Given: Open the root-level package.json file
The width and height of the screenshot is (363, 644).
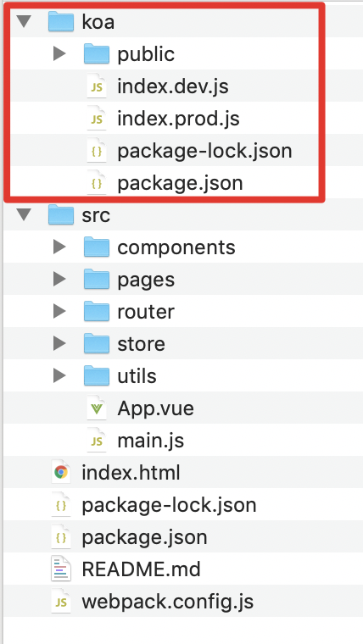Looking at the screenshot, I should pos(144,537).
